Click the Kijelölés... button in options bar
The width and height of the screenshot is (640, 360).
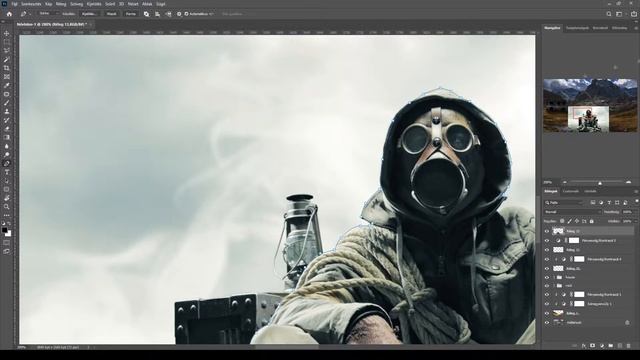[89, 14]
